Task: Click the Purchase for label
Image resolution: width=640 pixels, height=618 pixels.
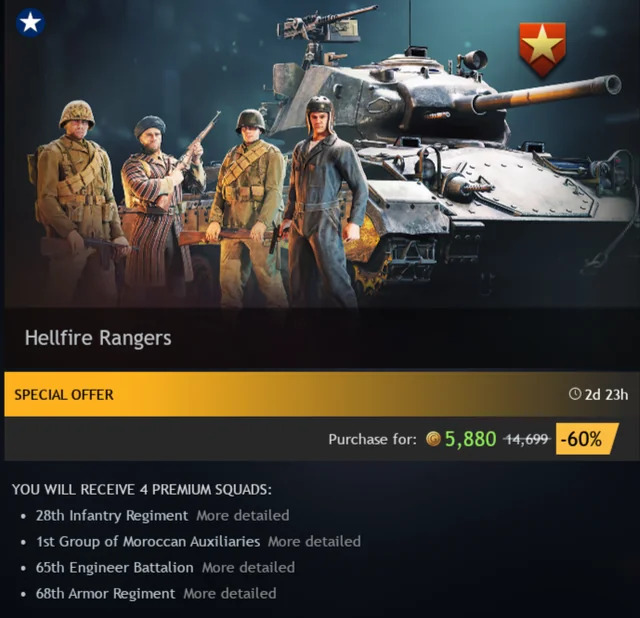Action: coord(373,439)
